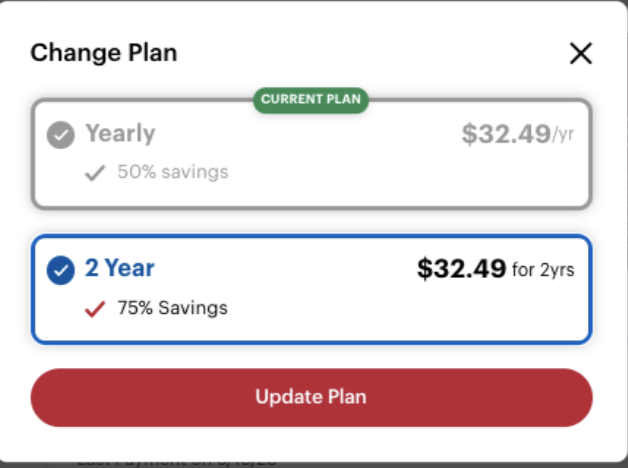This screenshot has height=468, width=628.
Task: Click the red checkmark beside 75% Savings
Action: pyautogui.click(x=95, y=308)
